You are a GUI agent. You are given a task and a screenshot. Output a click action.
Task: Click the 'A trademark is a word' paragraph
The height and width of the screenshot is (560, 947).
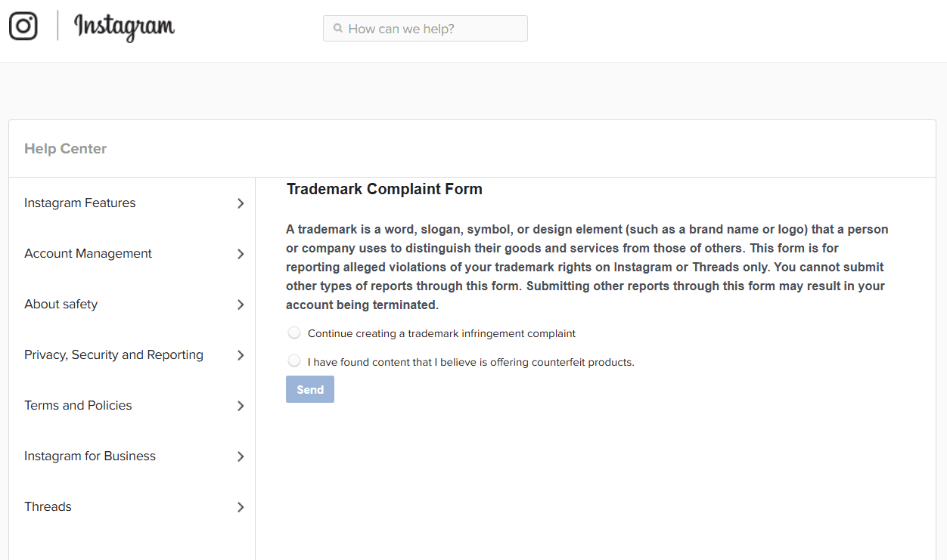click(587, 267)
